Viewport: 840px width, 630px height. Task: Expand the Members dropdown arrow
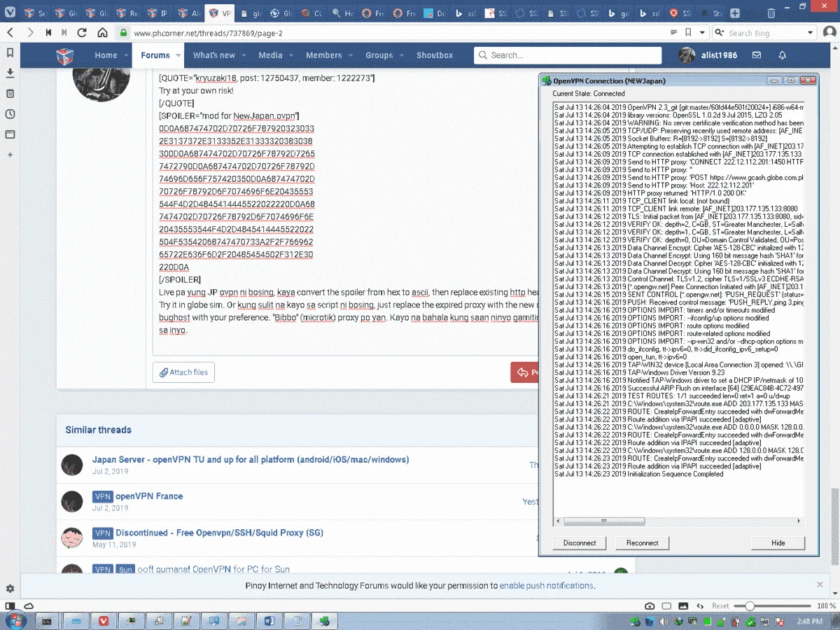click(x=350, y=55)
